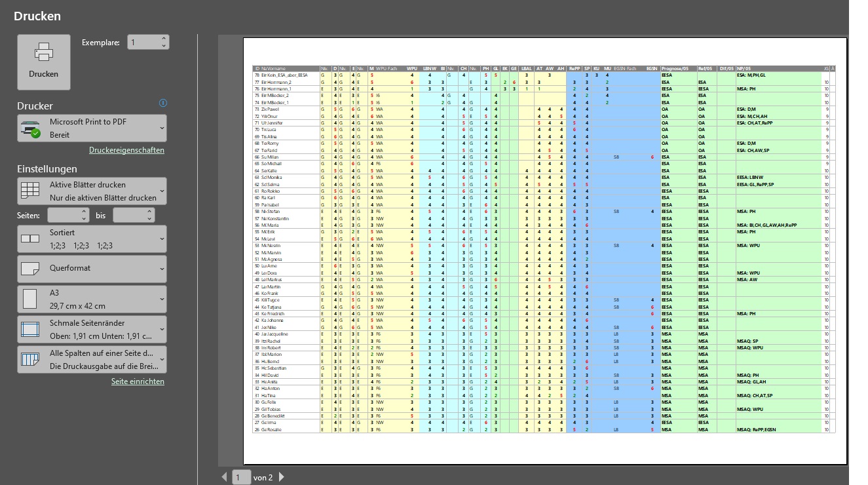Click the 'MSAQ: CH,AT,SP' cell
Image resolution: width=868 pixels, height=485 pixels.
(755, 395)
